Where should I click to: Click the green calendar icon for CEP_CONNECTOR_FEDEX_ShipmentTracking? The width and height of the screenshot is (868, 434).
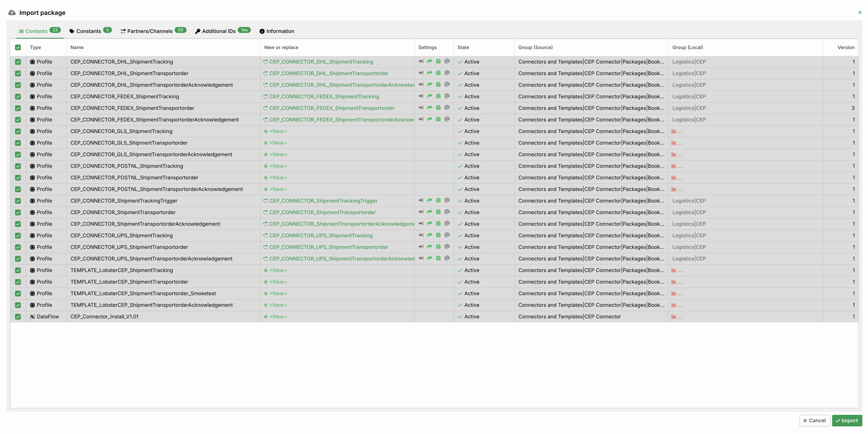click(x=438, y=96)
